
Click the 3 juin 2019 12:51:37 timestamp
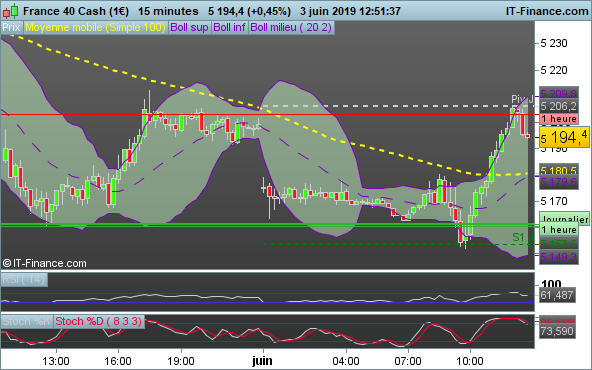(350, 11)
